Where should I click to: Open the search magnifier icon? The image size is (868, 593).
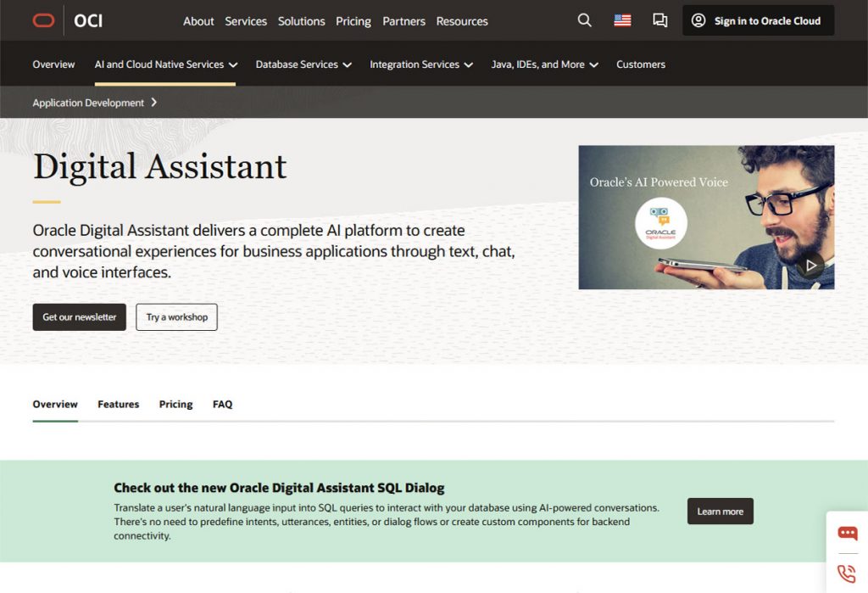click(584, 20)
